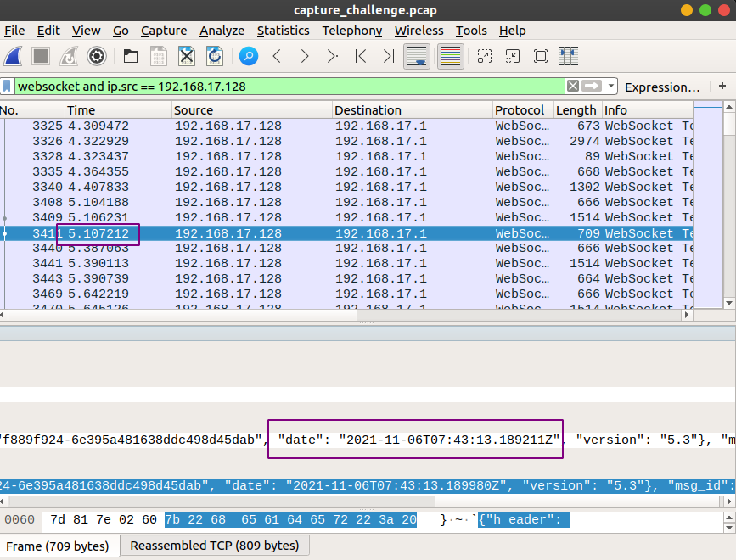736x560 pixels.
Task: Open the Analyze menu
Action: 222,31
